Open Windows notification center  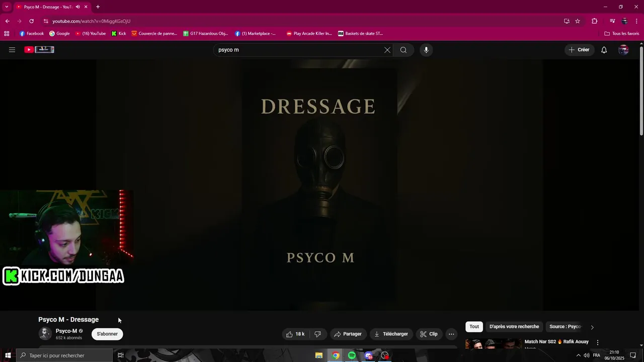[633, 355]
